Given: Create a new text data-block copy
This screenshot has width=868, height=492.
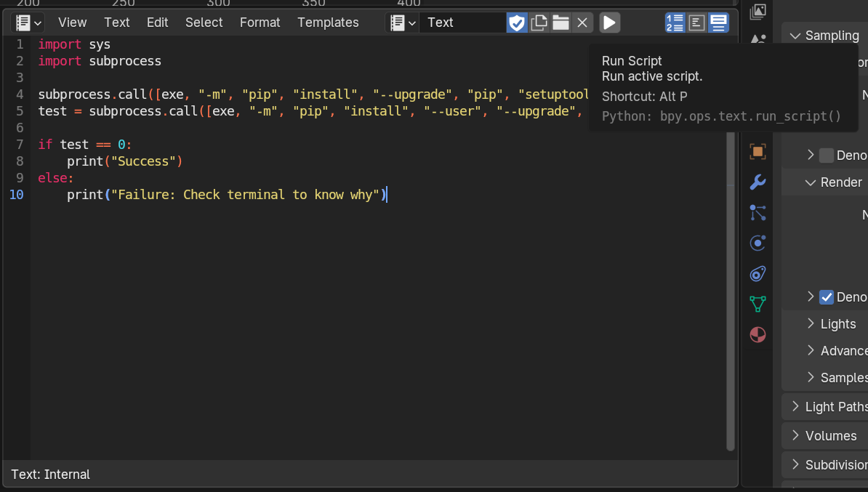Looking at the screenshot, I should pos(539,23).
